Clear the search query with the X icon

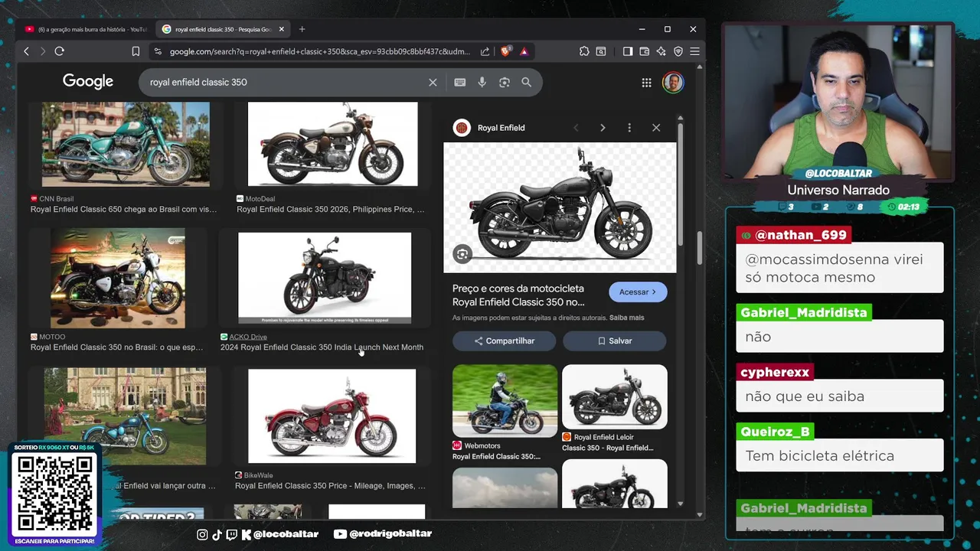tap(433, 82)
